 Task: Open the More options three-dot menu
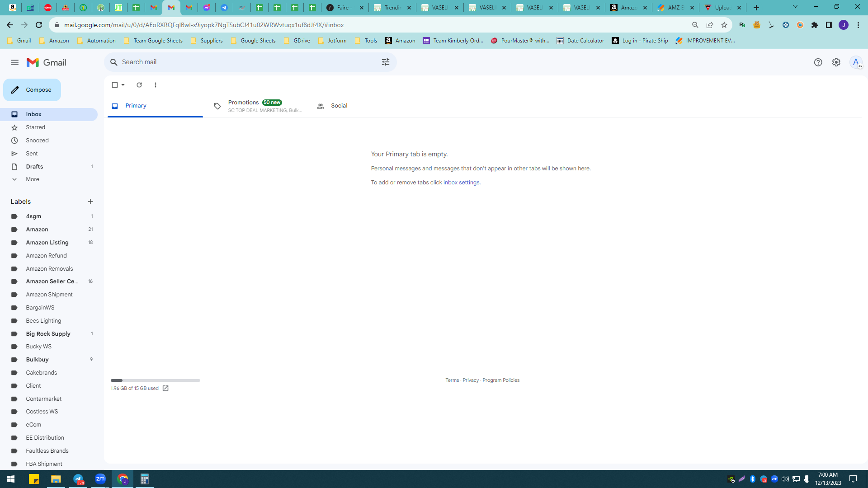click(156, 85)
